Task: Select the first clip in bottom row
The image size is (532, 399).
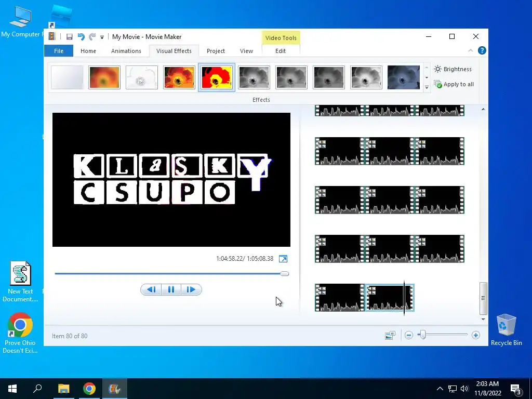Action: [339, 298]
